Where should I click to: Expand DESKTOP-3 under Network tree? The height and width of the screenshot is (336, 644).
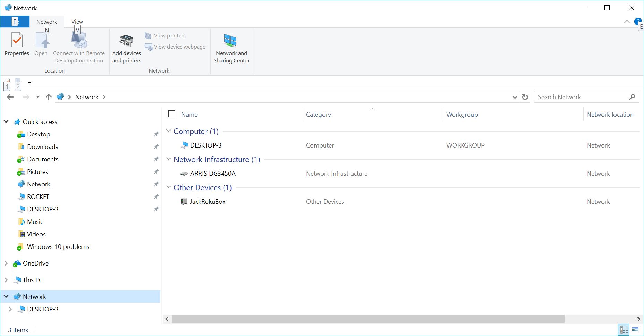(10, 309)
